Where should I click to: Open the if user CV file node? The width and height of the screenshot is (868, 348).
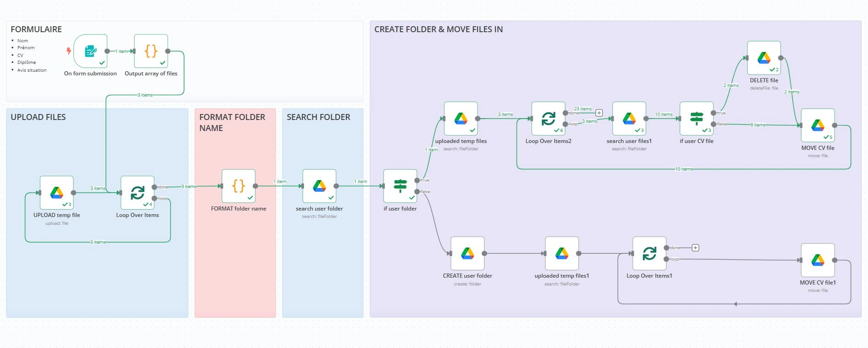(697, 119)
